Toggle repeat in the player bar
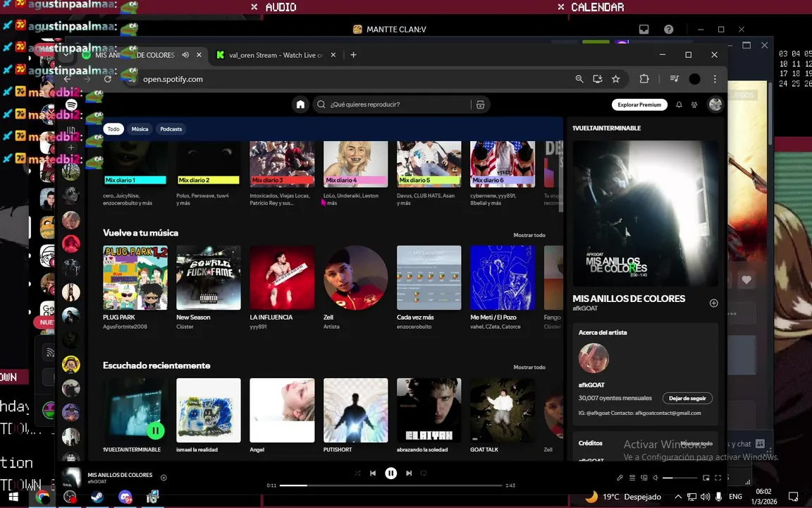Screen dimensions: 812x508 (x=424, y=473)
